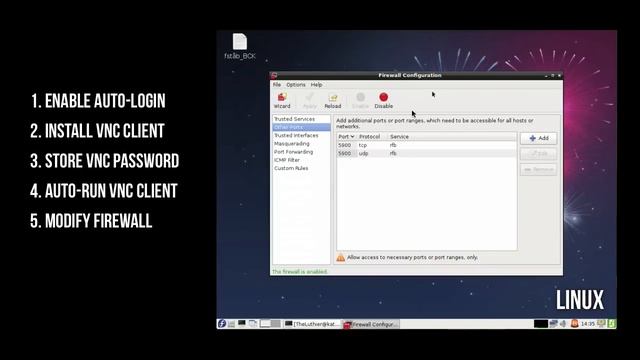This screenshot has width=640, height=360.
Task: Click the green icon at the taskbar's end
Action: pos(612,324)
